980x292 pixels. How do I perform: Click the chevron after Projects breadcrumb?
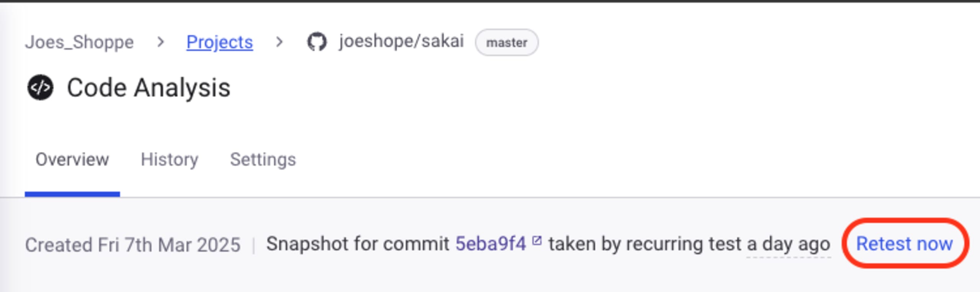point(279,42)
